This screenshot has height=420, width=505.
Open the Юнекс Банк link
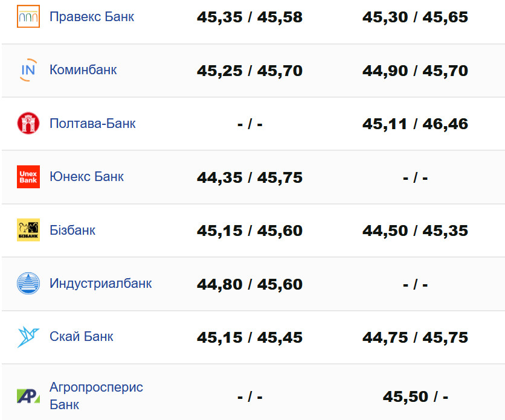86,177
